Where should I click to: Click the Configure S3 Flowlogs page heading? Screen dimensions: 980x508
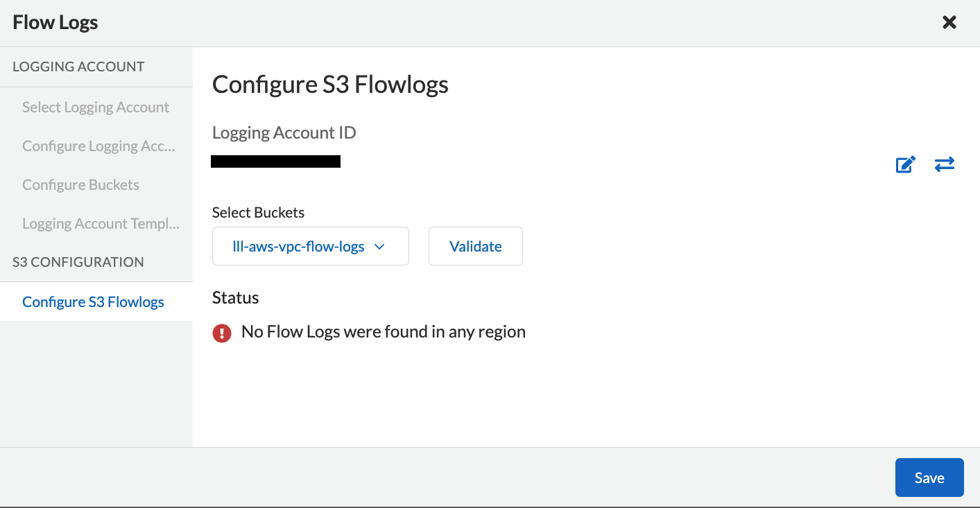coord(330,85)
